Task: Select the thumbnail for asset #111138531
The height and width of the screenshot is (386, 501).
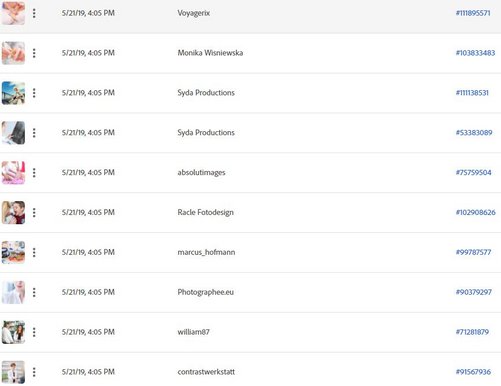Action: tap(13, 93)
